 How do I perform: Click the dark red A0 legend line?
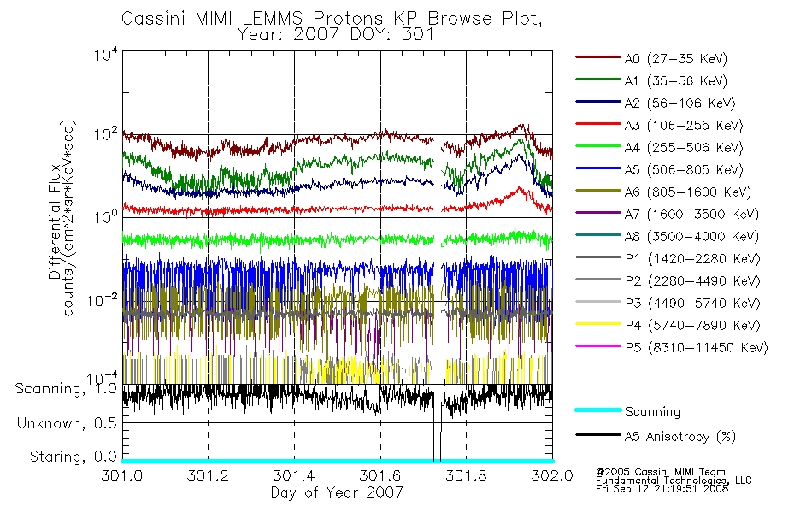click(597, 57)
